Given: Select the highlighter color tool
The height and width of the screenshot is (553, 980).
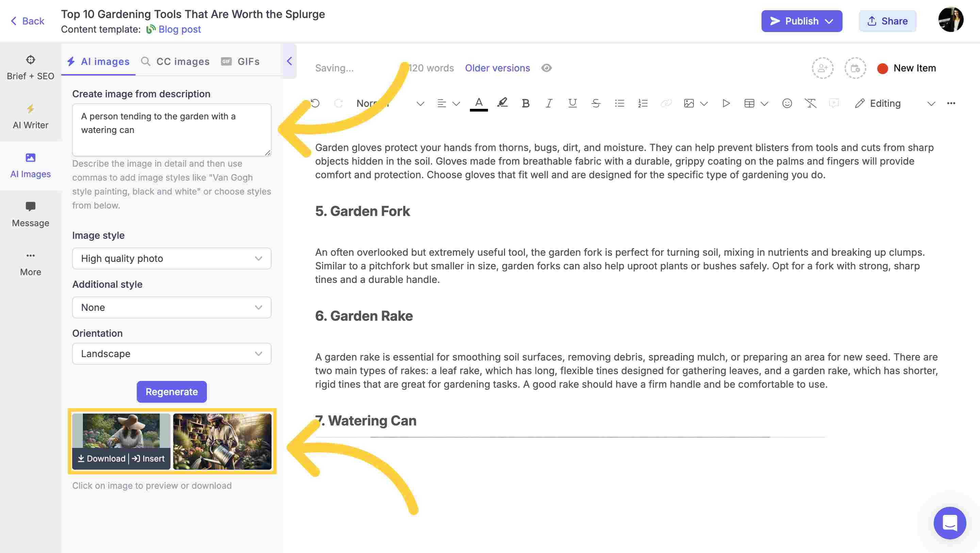Looking at the screenshot, I should coord(502,103).
